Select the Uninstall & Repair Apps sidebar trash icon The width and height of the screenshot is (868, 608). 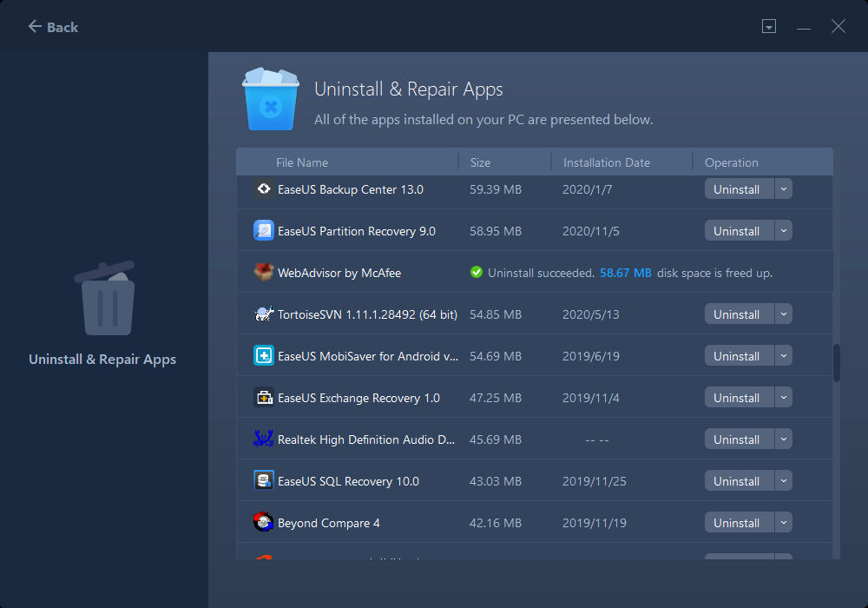coord(103,300)
